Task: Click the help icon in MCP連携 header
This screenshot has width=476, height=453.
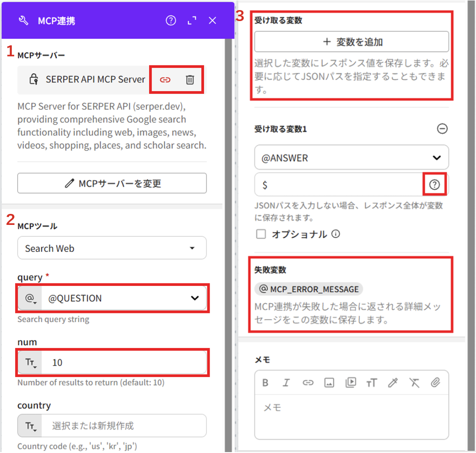Action: click(x=171, y=21)
